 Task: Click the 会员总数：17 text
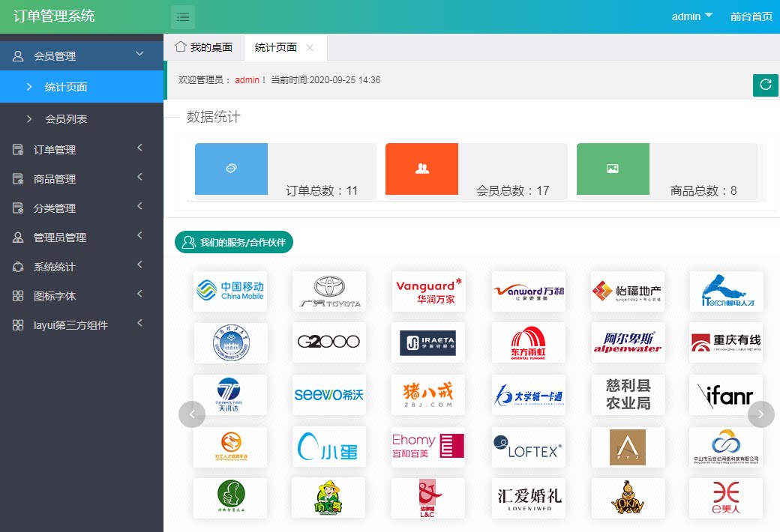[x=513, y=190]
